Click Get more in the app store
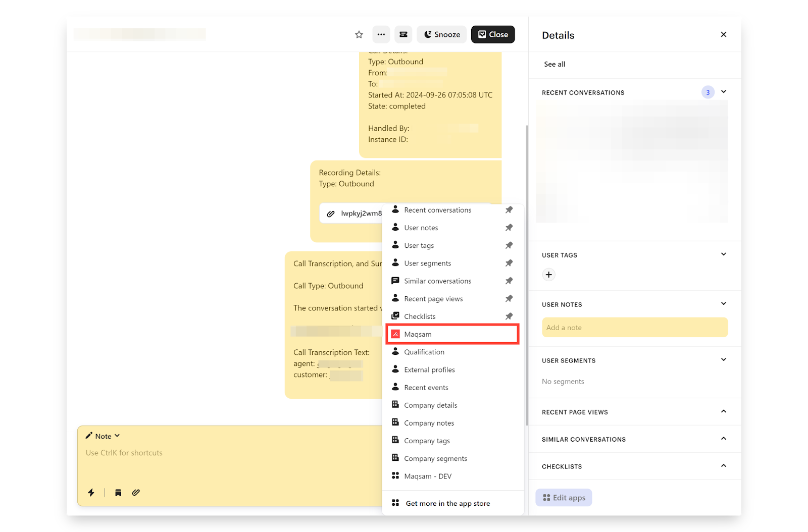 [447, 504]
